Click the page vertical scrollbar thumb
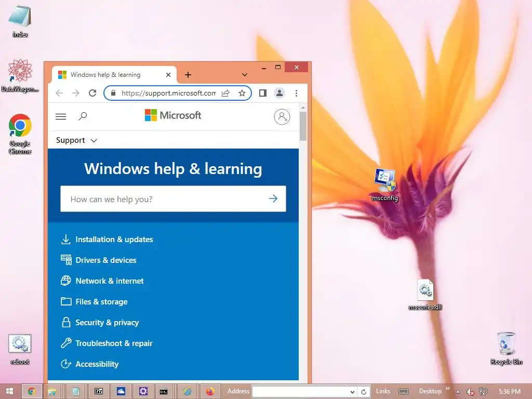The height and width of the screenshot is (399, 532). coord(303,126)
